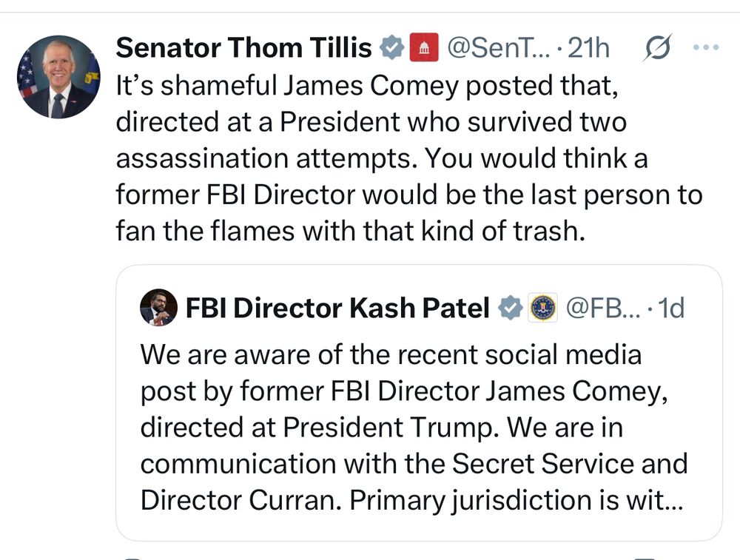Click Senator Thom Tillis verified checkmark badge
The image size is (740, 560).
(x=392, y=47)
